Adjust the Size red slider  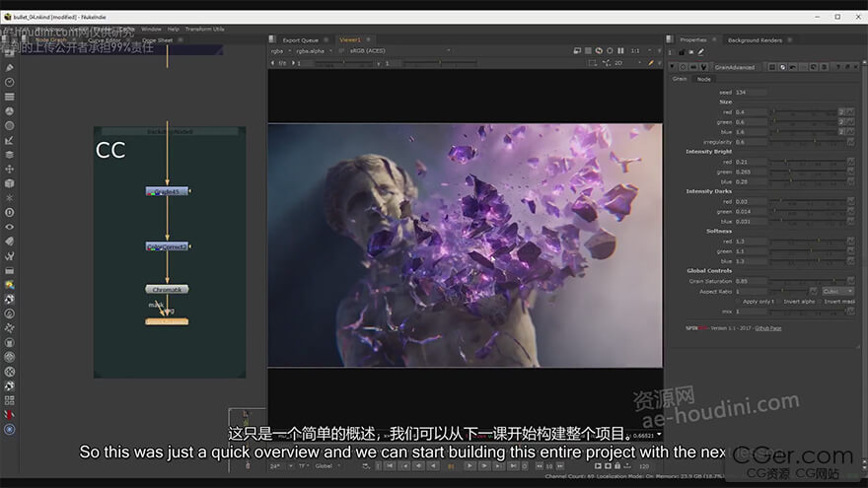[803, 112]
